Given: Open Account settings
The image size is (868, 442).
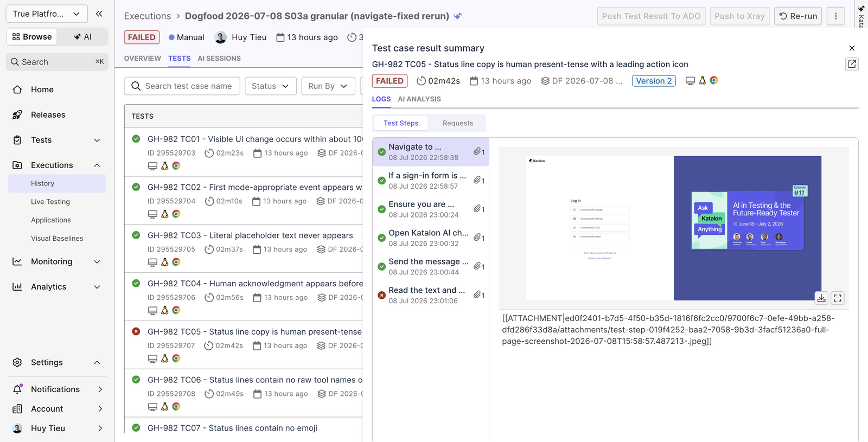Looking at the screenshot, I should 57,409.
